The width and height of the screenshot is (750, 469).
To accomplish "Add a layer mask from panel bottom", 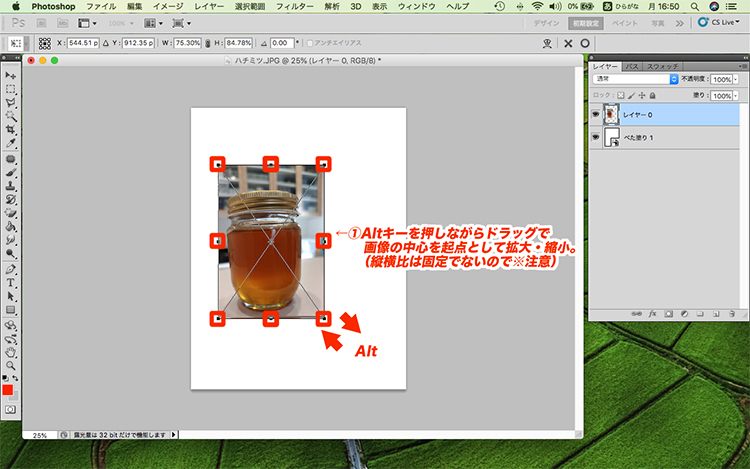I will coord(669,314).
